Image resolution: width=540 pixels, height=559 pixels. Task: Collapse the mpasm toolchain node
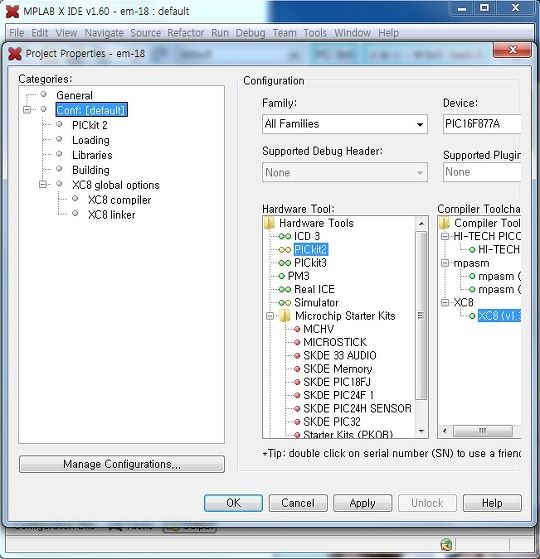tap(445, 263)
